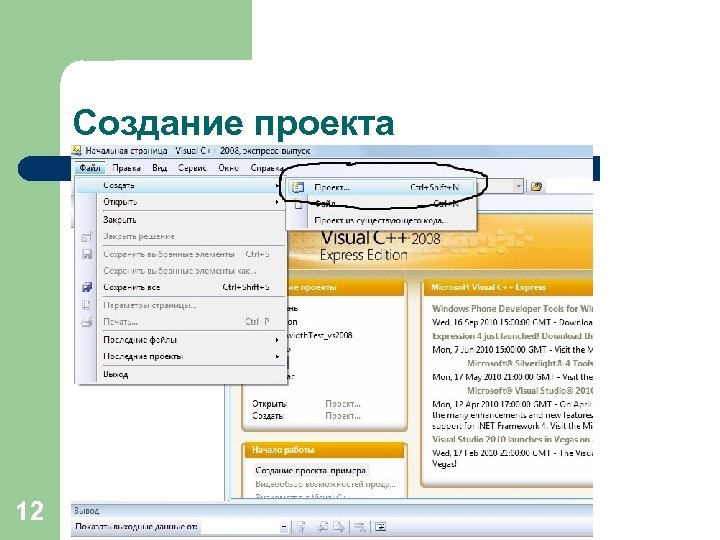Screen dimensions: 720x540
Task: Open the toolbar combo box dropdown arrow
Action: (x=518, y=186)
